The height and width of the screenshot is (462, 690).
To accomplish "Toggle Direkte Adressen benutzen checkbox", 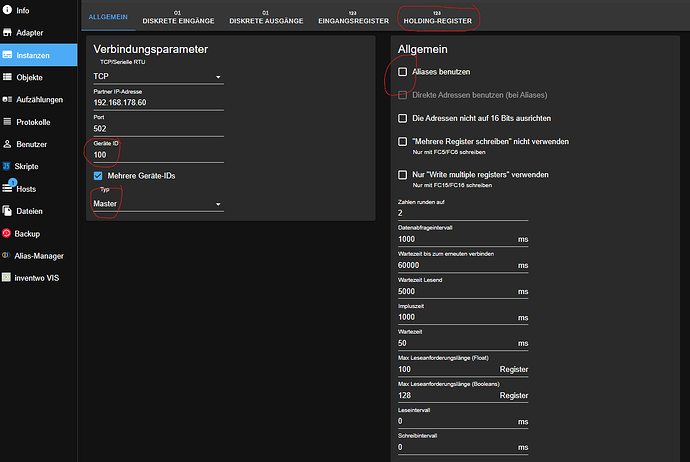I will pos(402,95).
